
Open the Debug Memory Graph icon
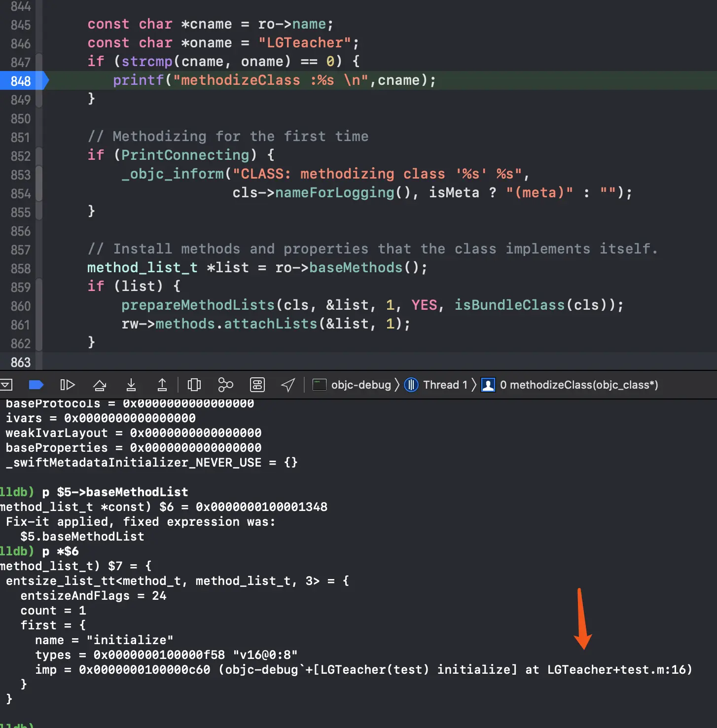[225, 385]
